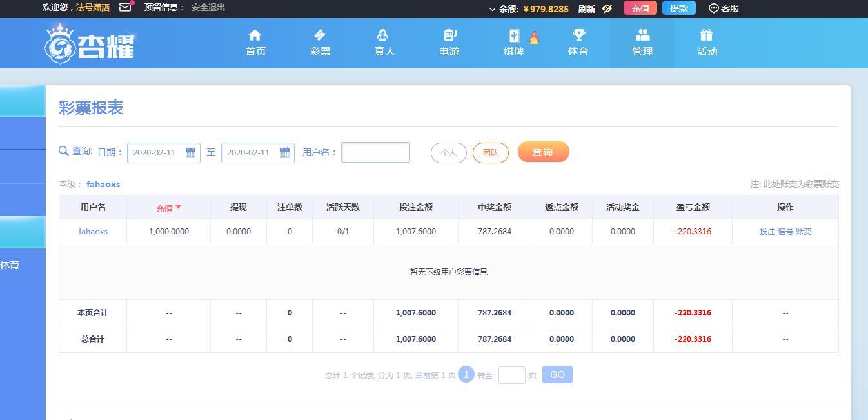
Task: Click the 客服 chat bubble icon
Action: (713, 8)
